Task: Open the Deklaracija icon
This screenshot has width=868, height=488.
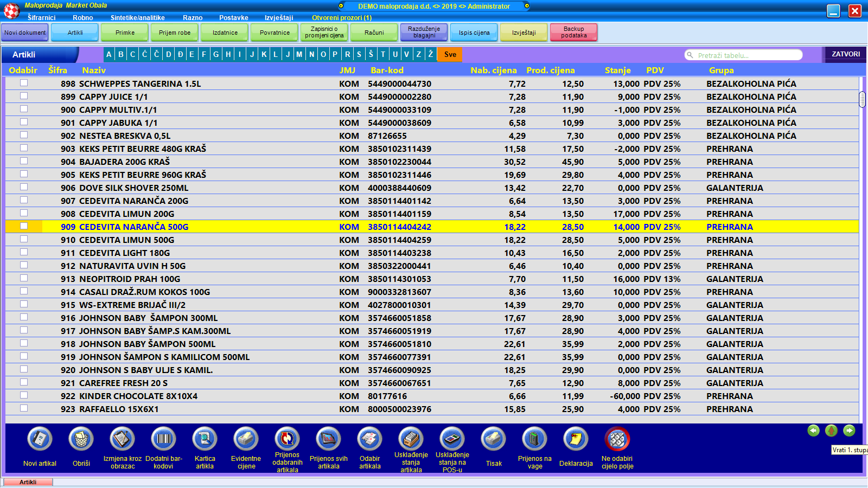Action: click(x=576, y=439)
